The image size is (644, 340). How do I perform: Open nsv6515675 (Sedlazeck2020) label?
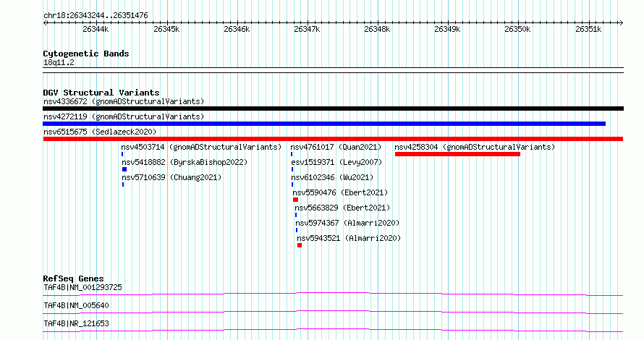point(100,132)
